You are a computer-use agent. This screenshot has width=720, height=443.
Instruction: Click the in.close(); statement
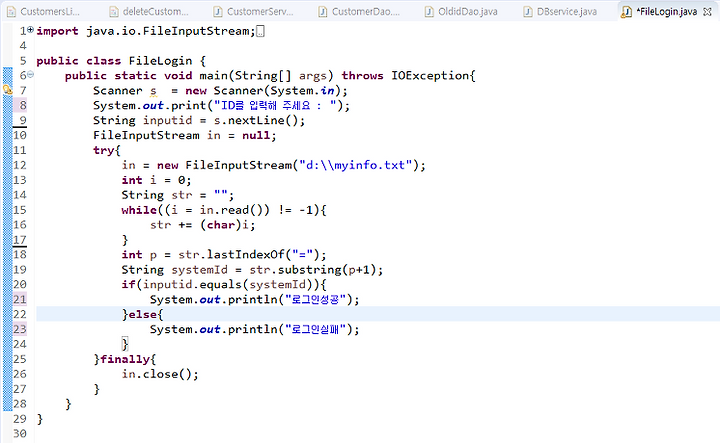point(160,374)
